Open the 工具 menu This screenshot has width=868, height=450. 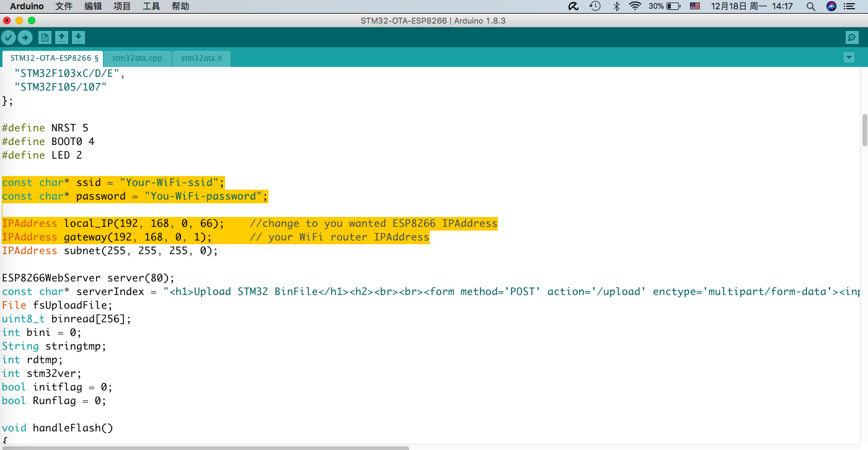click(151, 6)
